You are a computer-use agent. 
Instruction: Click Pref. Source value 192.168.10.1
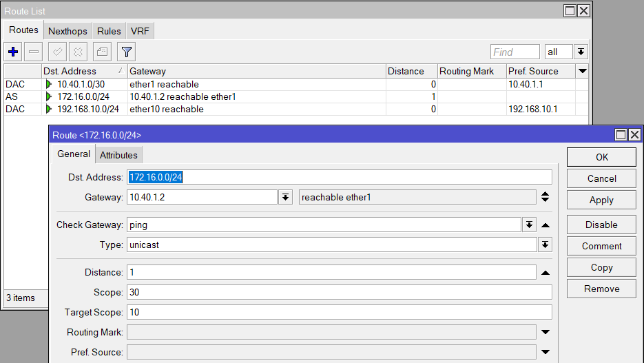[533, 109]
